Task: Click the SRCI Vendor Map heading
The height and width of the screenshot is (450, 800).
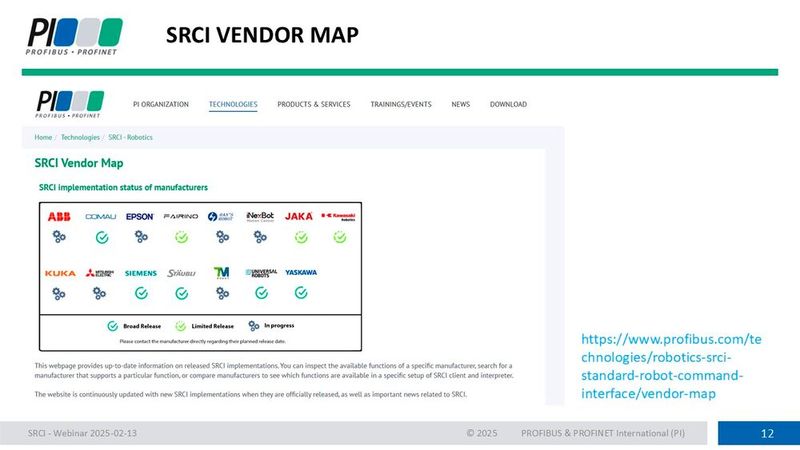Action: pos(79,163)
